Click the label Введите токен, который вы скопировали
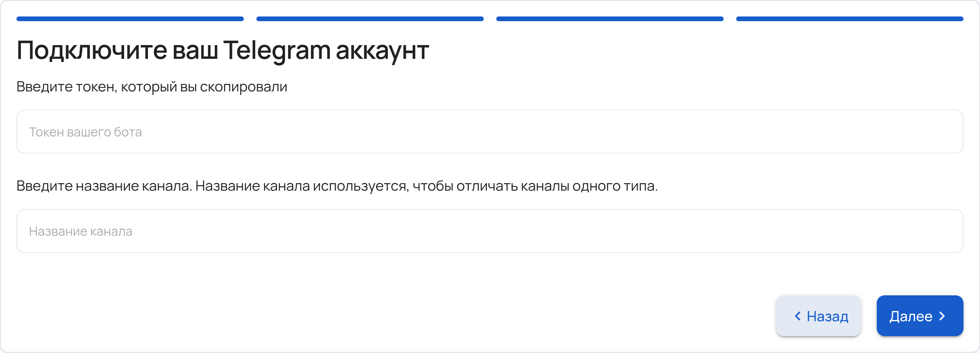This screenshot has height=353, width=980. (152, 87)
